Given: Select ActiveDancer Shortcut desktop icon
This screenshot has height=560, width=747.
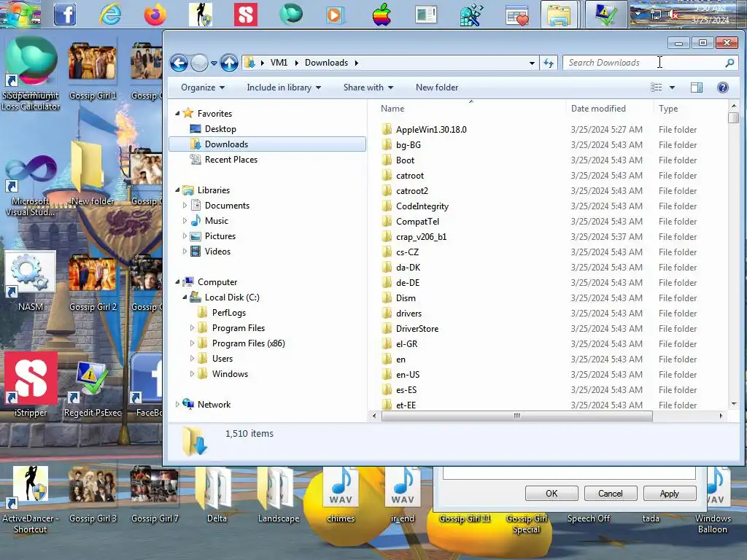Looking at the screenshot, I should [x=31, y=500].
